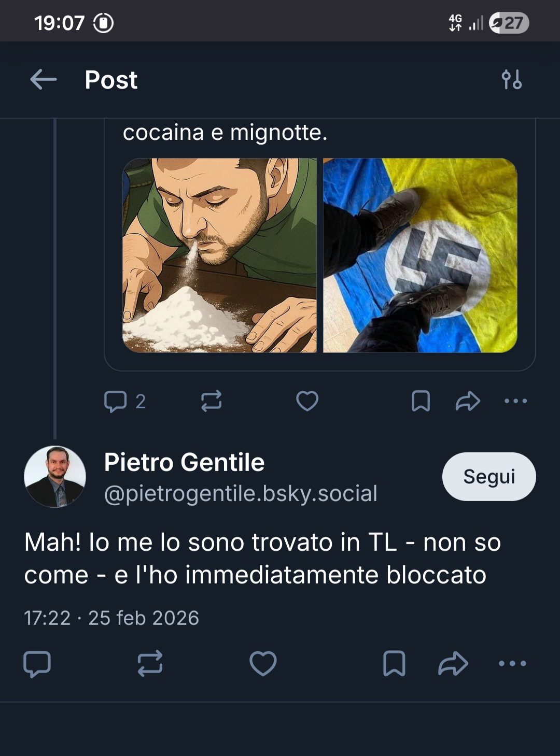Like the parent post with the images
This screenshot has width=560, height=756.
307,401
